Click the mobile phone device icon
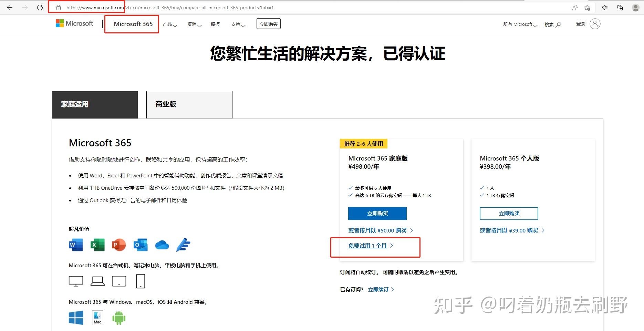644x331 pixels. pos(141,281)
